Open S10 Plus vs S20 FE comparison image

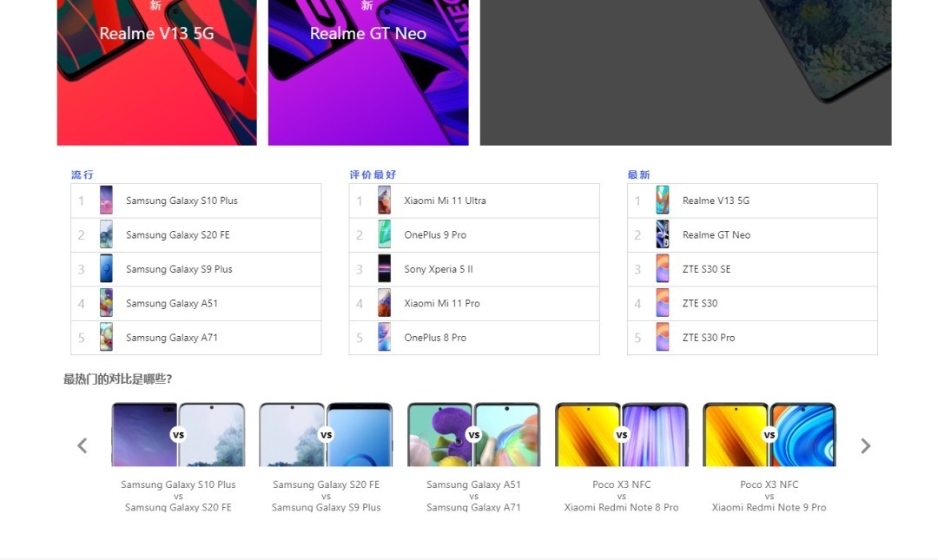[x=178, y=434]
